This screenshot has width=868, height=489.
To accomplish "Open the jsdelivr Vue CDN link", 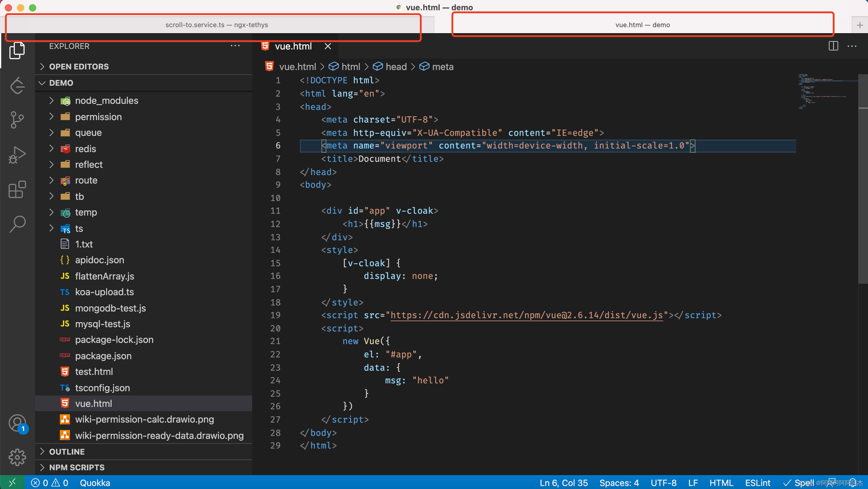I will coord(526,315).
